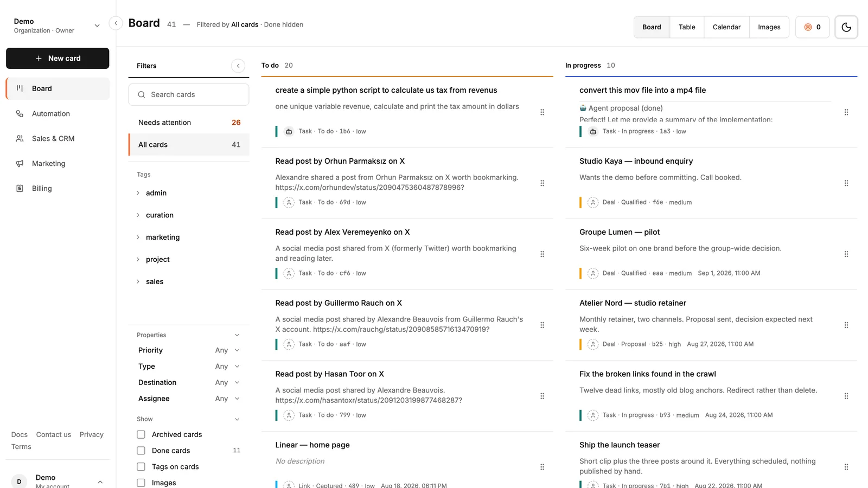Collapse the Show section chevron
Image resolution: width=868 pixels, height=488 pixels.
click(237, 419)
